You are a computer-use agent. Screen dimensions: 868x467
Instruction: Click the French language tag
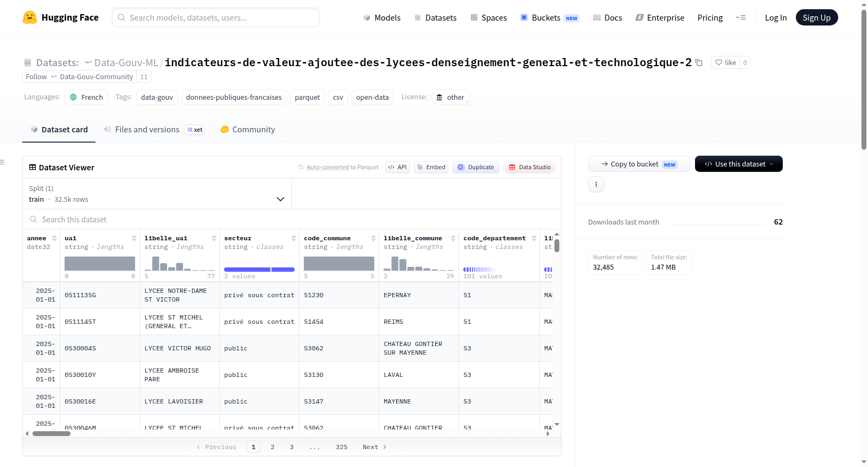(86, 97)
